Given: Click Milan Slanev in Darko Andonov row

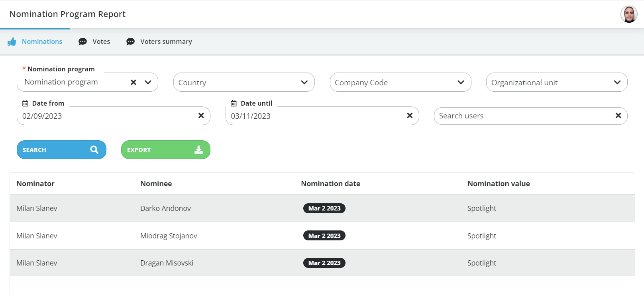Looking at the screenshot, I should [x=37, y=208].
